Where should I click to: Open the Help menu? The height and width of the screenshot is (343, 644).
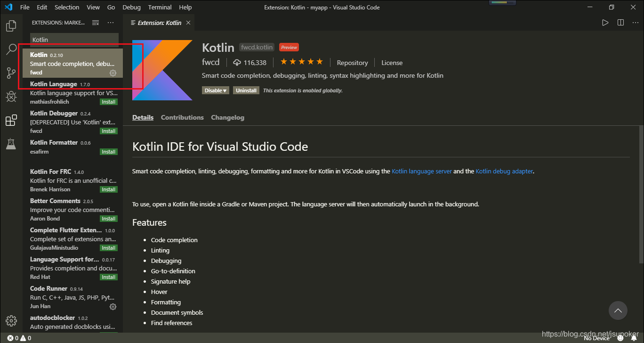[185, 7]
